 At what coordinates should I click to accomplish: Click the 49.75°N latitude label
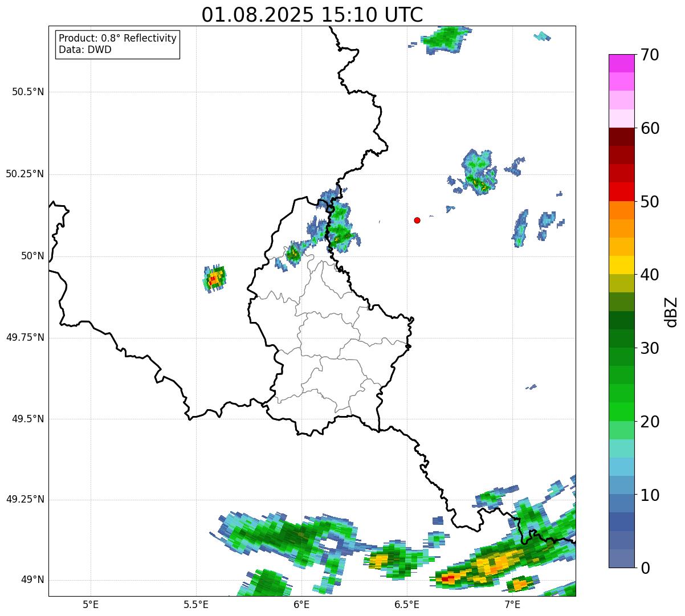coord(25,337)
